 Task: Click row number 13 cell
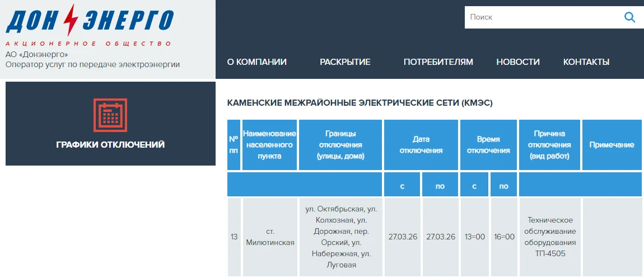[234, 237]
